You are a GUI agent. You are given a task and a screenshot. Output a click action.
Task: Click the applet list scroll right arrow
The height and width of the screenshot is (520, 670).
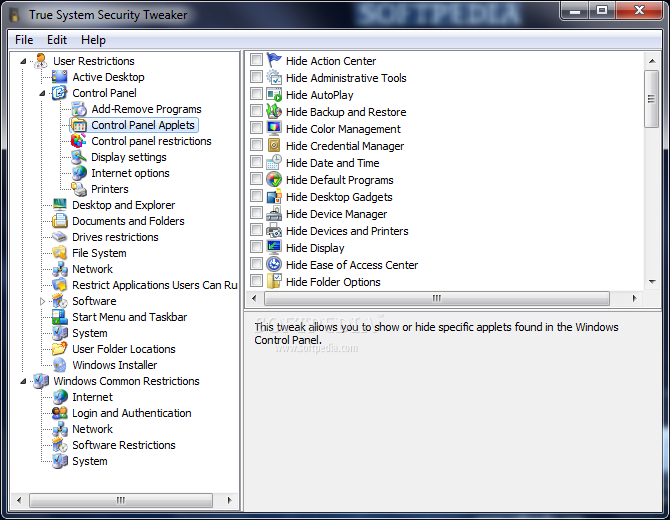[x=635, y=298]
